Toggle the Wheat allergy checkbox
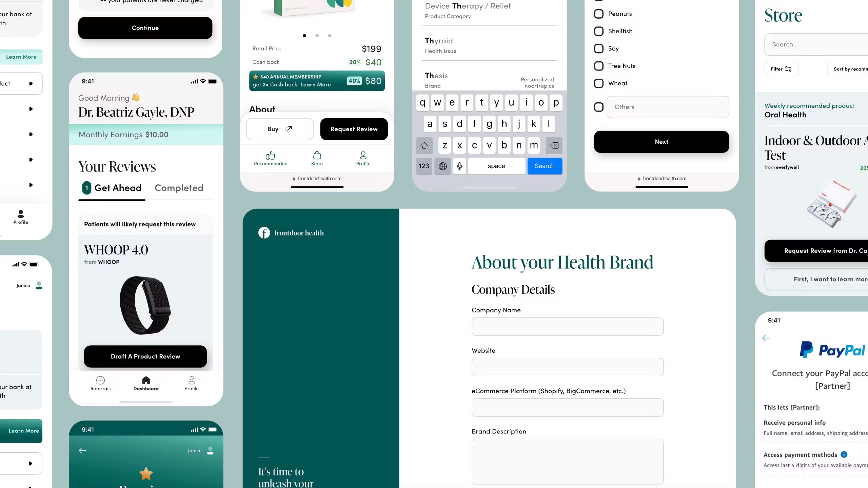 (x=598, y=83)
